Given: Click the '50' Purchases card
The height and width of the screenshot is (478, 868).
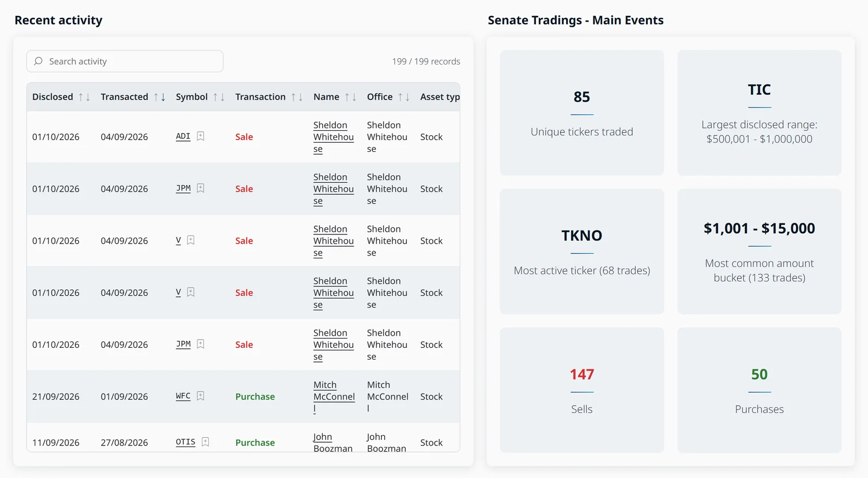Looking at the screenshot, I should 759,390.
